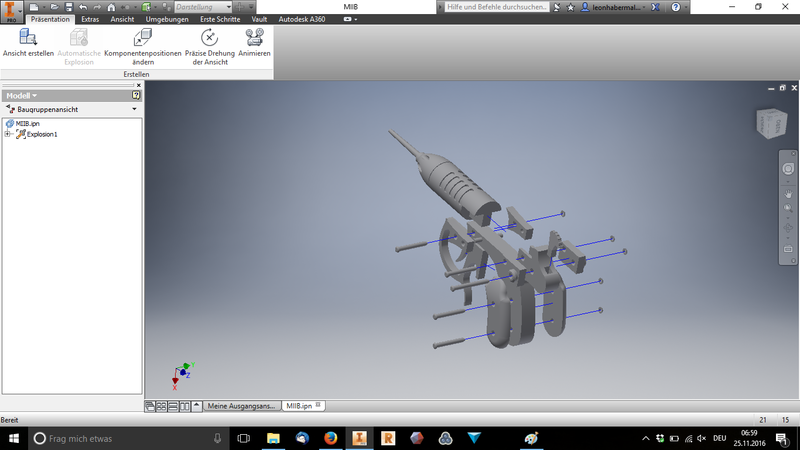Launch Inventor from the Windows taskbar
The image size is (800, 450).
[359, 438]
